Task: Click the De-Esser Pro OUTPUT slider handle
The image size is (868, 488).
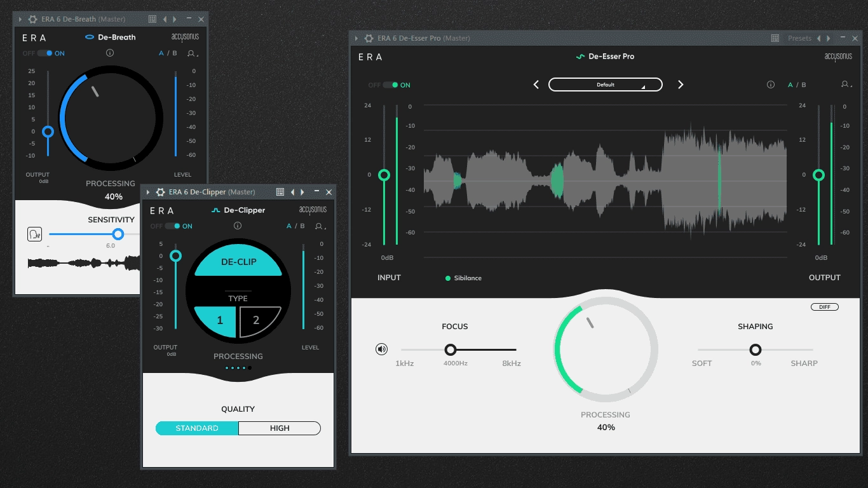Action: click(818, 175)
